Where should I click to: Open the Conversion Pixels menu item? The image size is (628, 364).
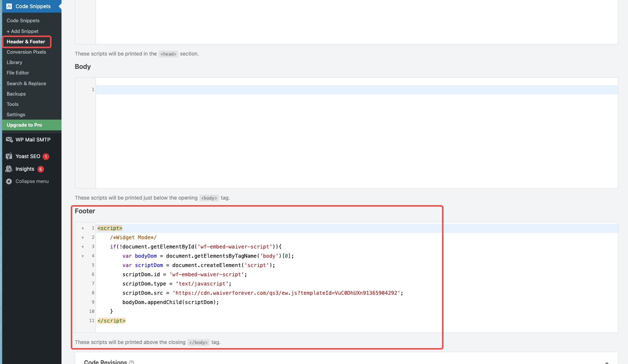pos(26,52)
